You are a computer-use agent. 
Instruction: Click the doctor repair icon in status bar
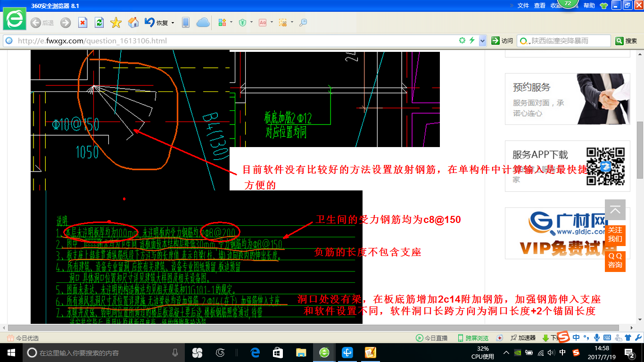(500, 338)
